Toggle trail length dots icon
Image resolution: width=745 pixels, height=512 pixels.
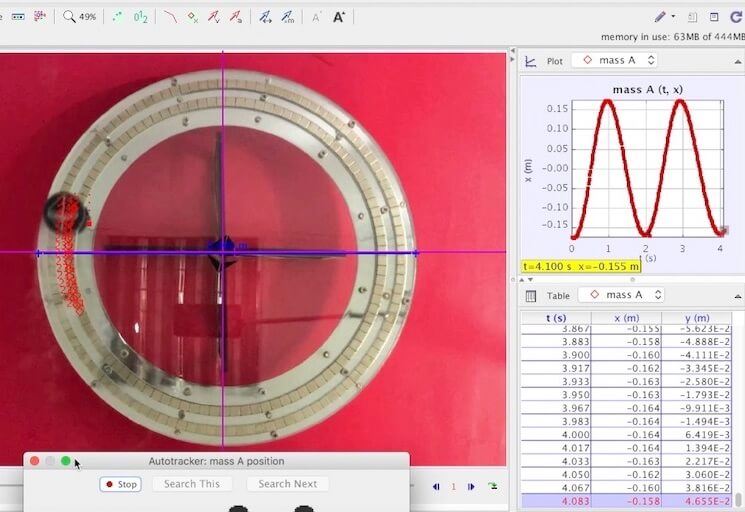tap(117, 17)
